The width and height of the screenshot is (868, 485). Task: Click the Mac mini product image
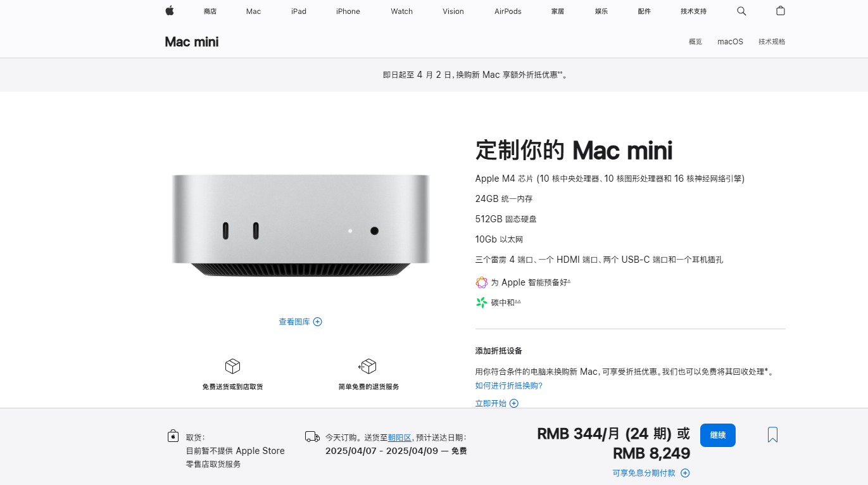301,225
